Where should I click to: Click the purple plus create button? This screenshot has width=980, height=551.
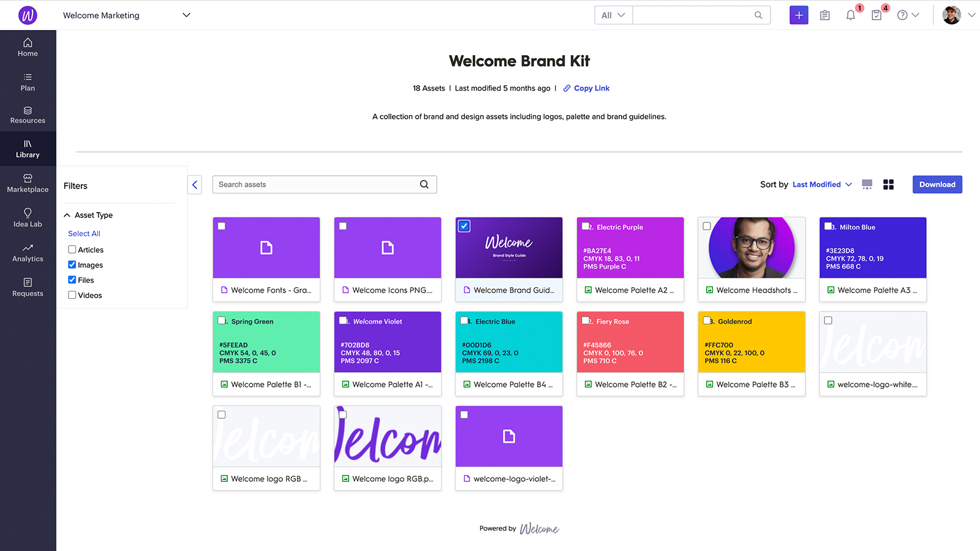pos(799,15)
